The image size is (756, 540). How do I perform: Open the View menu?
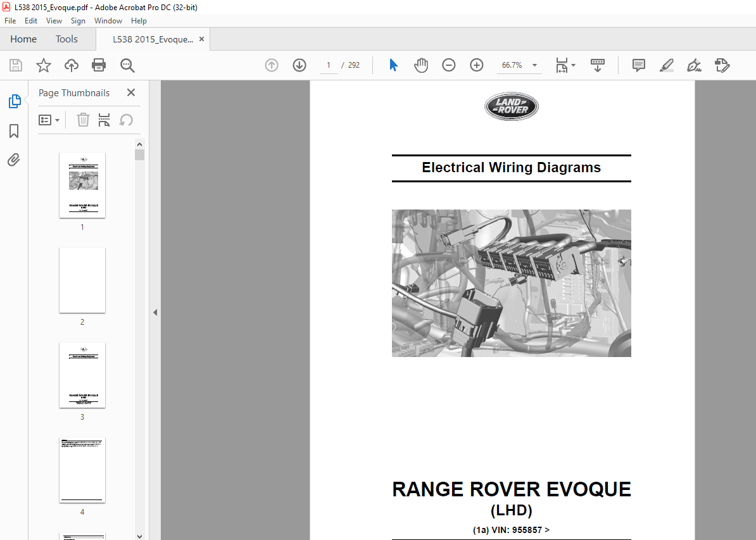54,21
